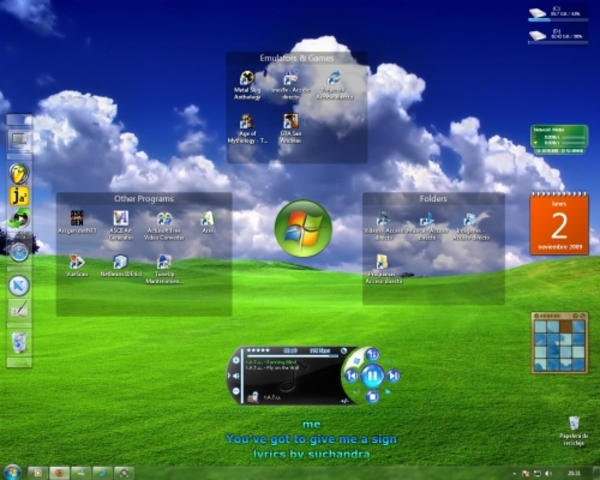
Task: Click the C: drive usage gadget
Action: [x=558, y=13]
